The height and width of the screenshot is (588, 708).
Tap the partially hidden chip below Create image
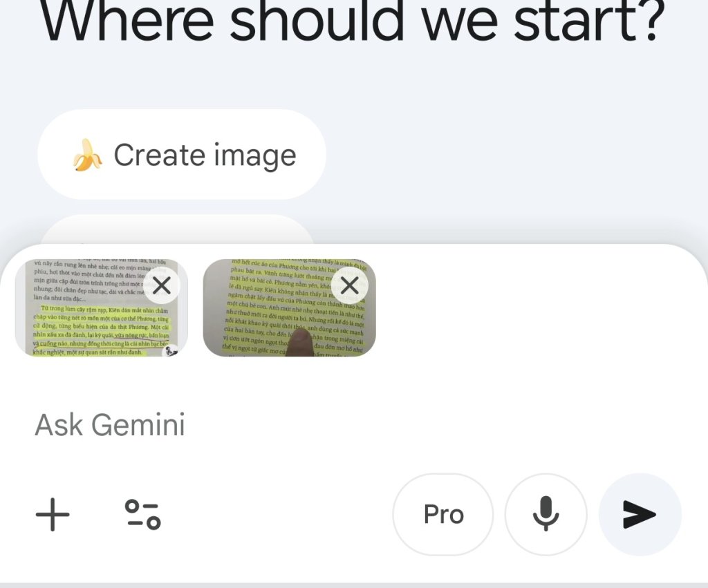pyautogui.click(x=176, y=230)
